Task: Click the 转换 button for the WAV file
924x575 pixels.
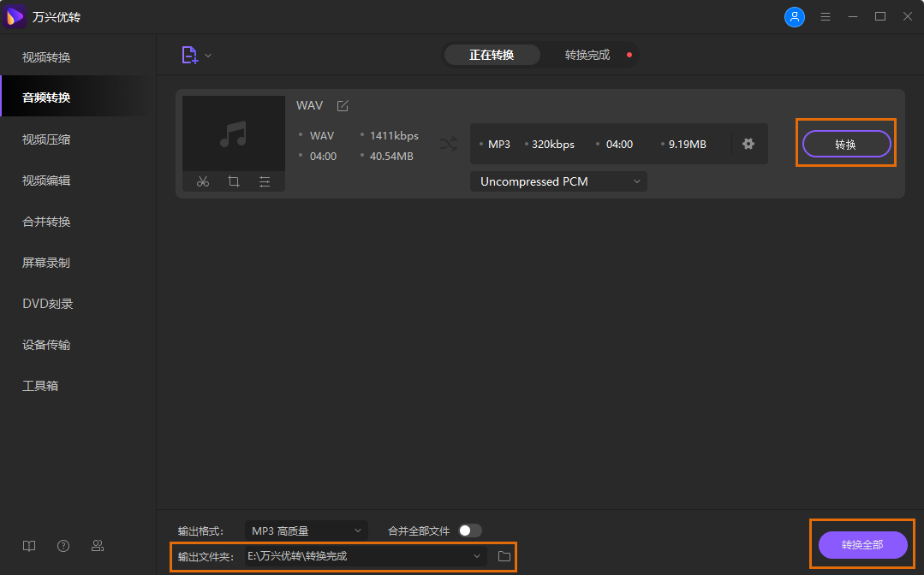Action: pyautogui.click(x=845, y=144)
